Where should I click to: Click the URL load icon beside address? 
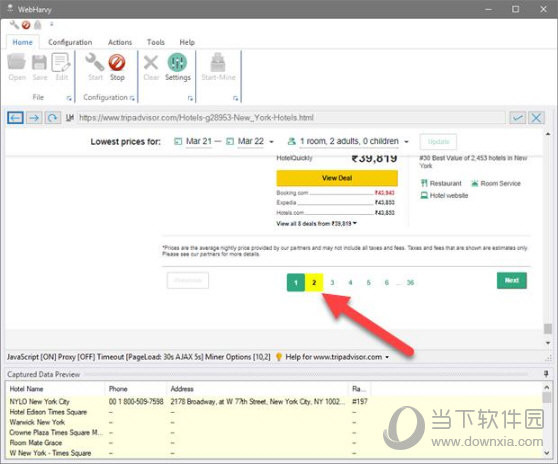click(70, 117)
